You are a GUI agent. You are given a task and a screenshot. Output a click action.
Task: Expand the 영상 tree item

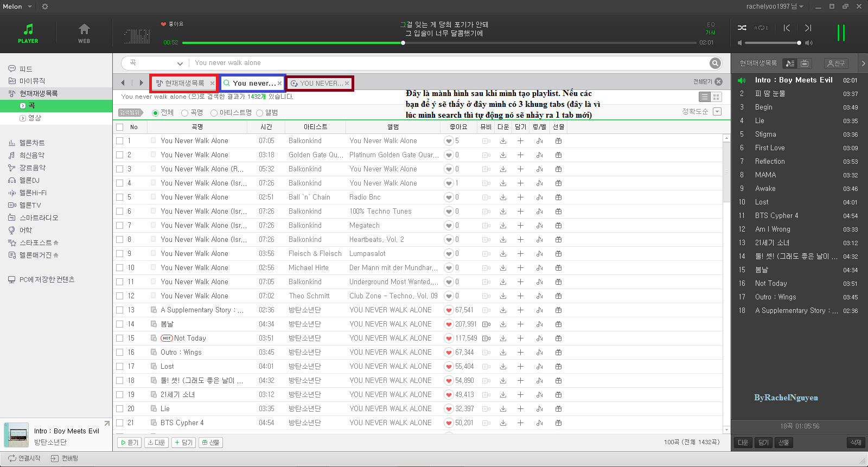click(23, 118)
